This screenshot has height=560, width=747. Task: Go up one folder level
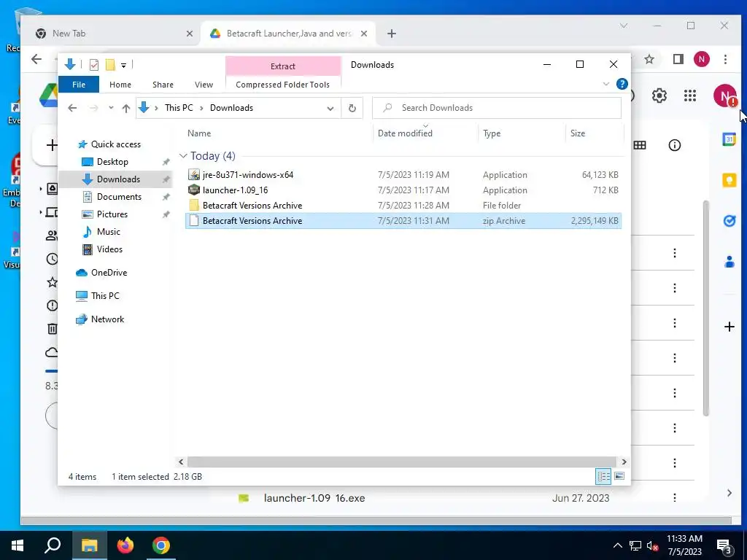click(125, 108)
